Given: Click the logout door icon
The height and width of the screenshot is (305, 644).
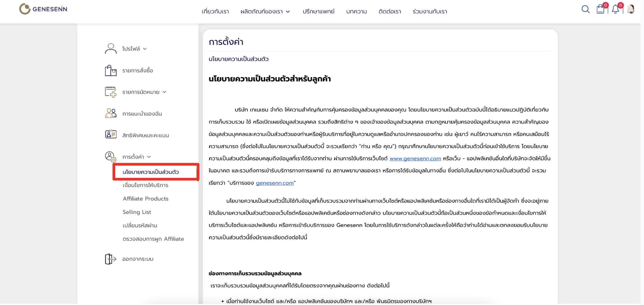Looking at the screenshot, I should tap(111, 259).
